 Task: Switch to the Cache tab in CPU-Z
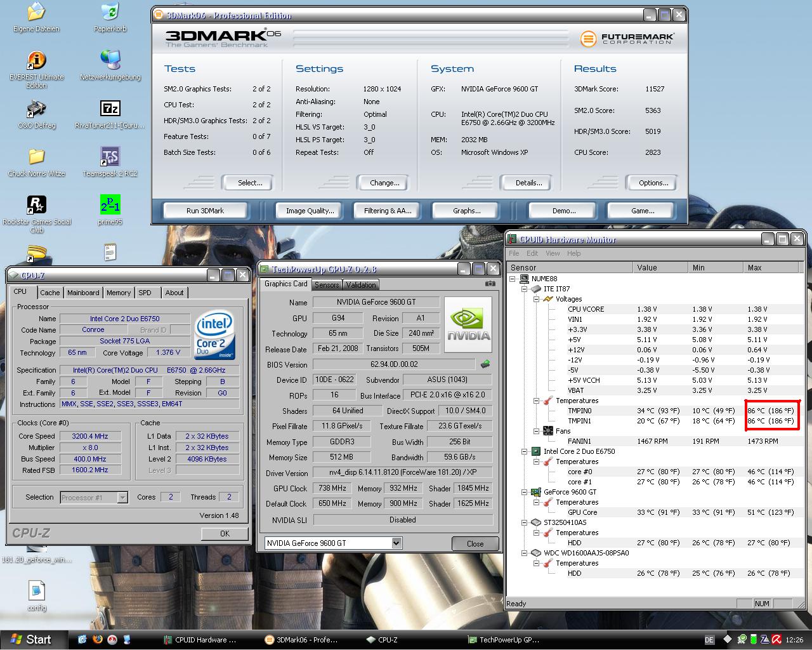[x=50, y=293]
